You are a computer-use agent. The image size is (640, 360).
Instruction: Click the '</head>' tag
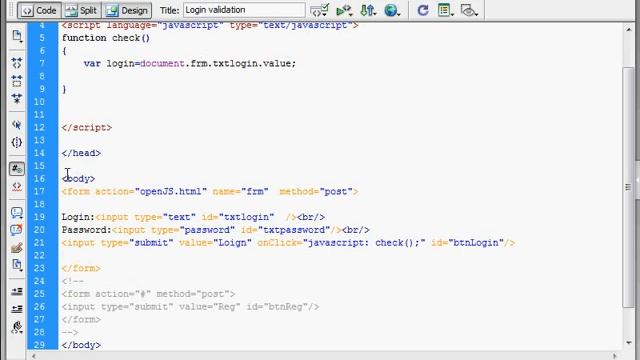pyautogui.click(x=81, y=153)
